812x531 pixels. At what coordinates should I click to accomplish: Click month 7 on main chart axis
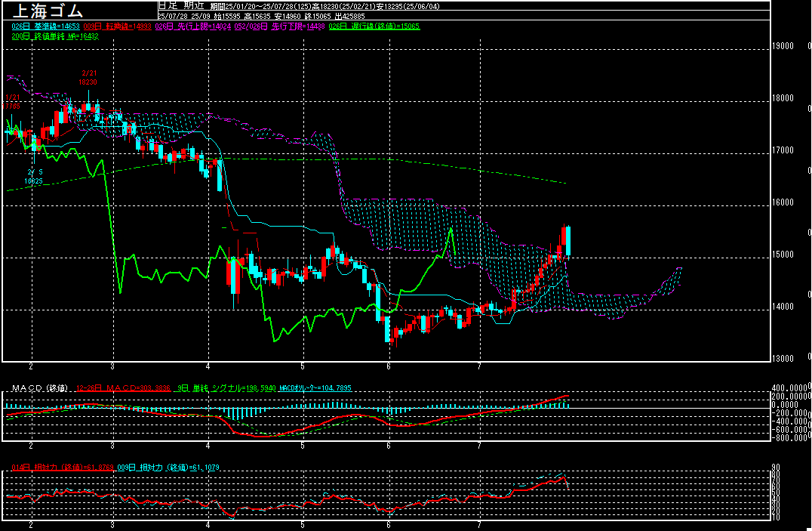point(479,366)
